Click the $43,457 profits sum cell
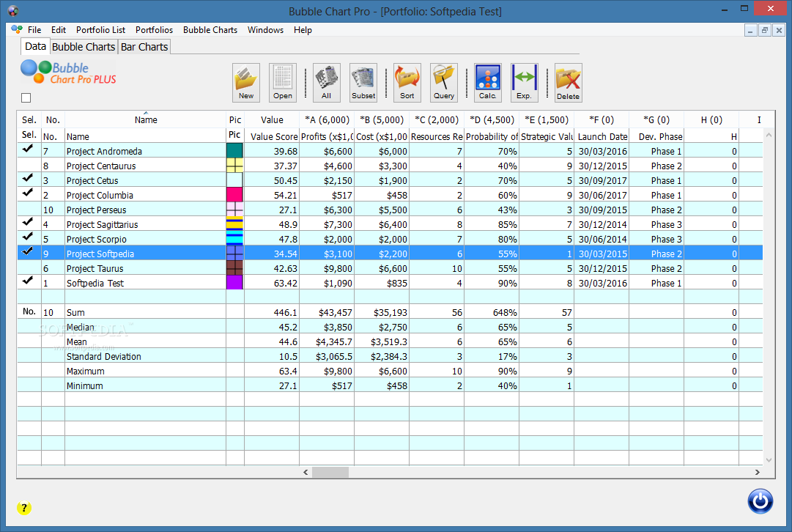The height and width of the screenshot is (532, 792). 327,312
